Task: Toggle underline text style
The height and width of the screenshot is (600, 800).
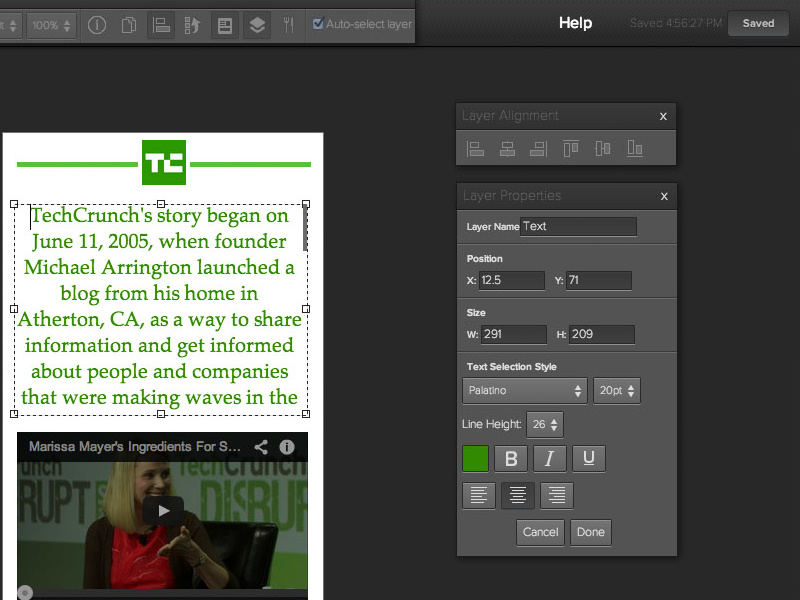Action: coord(588,459)
